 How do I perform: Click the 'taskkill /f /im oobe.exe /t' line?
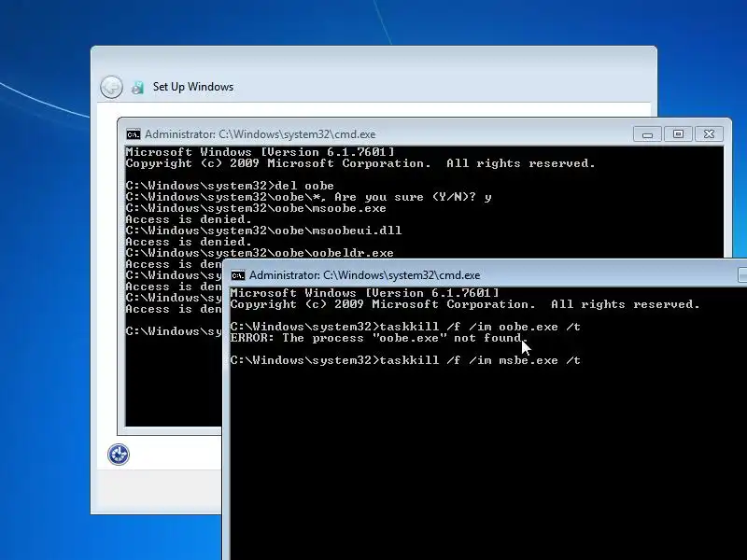pyautogui.click(x=405, y=327)
